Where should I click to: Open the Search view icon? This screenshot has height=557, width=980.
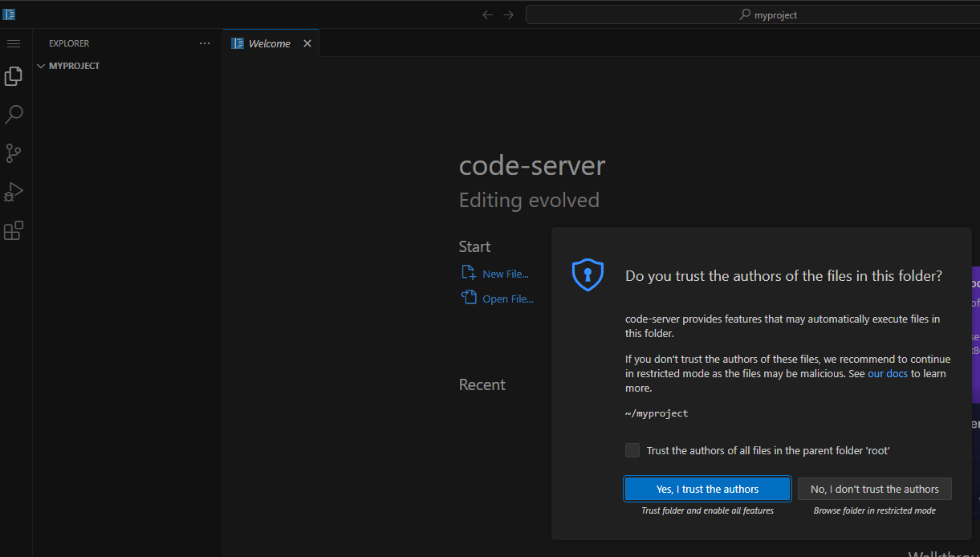14,115
